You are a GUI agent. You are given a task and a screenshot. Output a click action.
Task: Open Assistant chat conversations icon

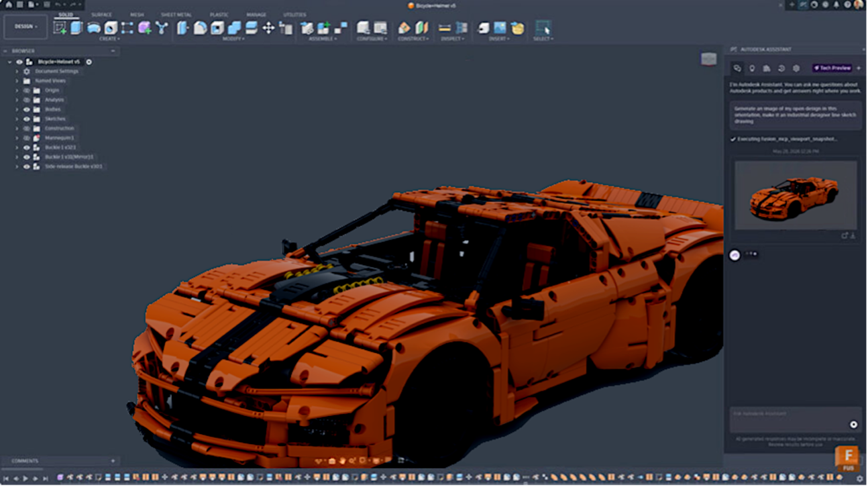pyautogui.click(x=737, y=68)
